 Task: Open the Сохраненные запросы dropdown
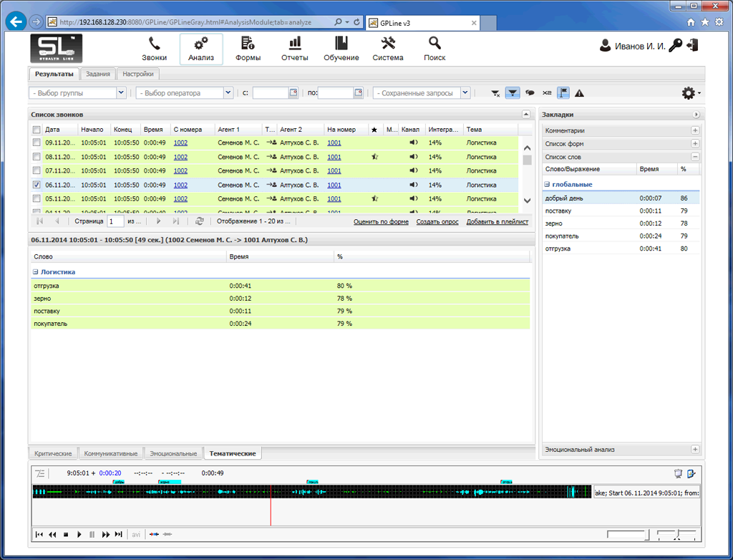click(x=465, y=93)
